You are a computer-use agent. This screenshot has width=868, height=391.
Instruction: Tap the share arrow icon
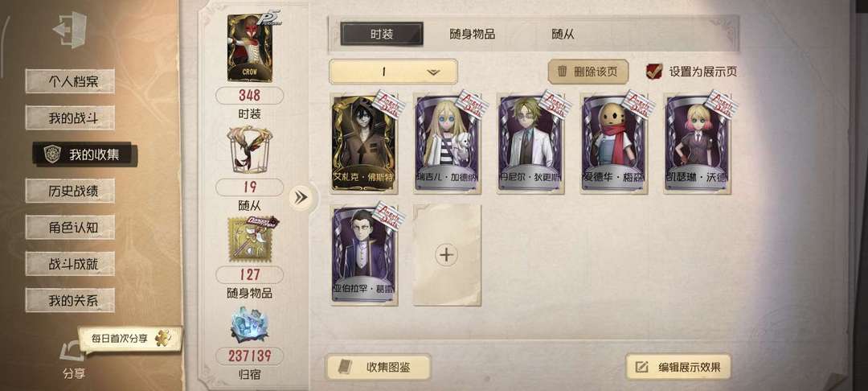(72, 352)
